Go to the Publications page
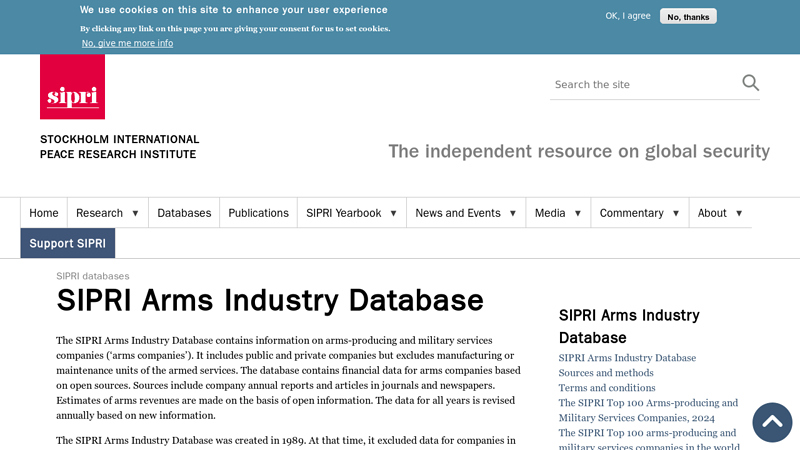The height and width of the screenshot is (450, 800). [x=258, y=213]
